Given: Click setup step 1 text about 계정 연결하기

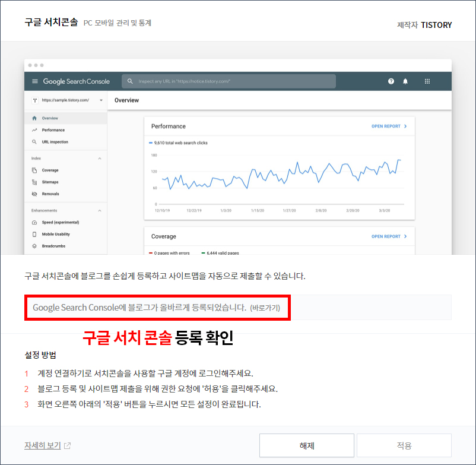Looking at the screenshot, I should coord(145,374).
